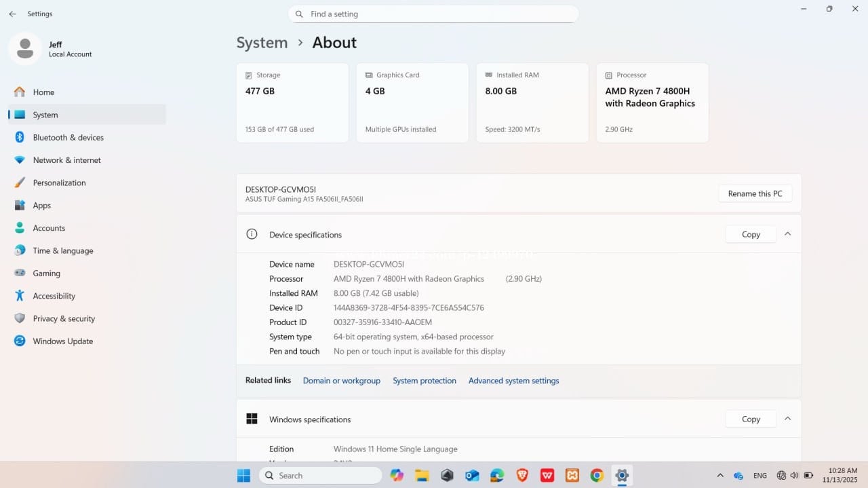Click the taskbar Search box
This screenshot has width=868, height=488.
coord(320,476)
